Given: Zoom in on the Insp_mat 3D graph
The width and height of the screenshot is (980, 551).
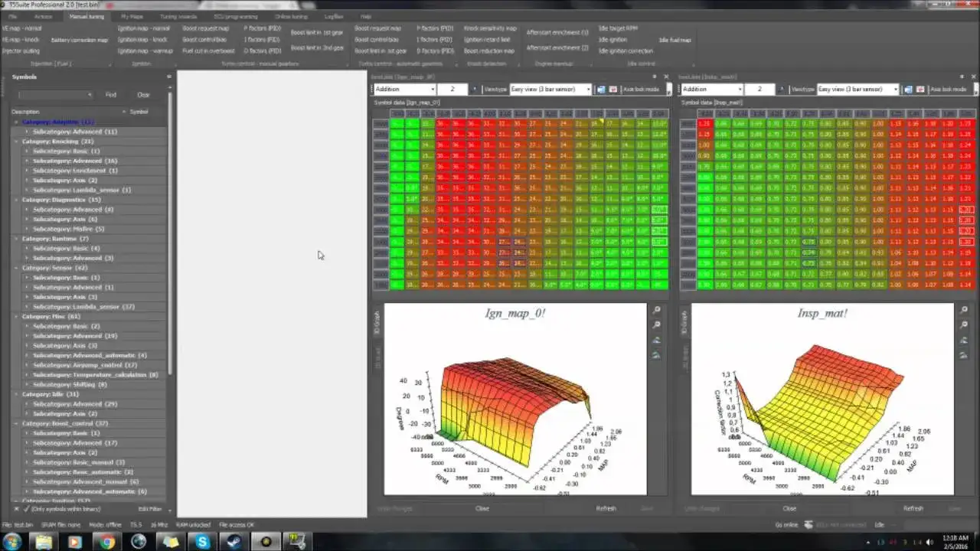Looking at the screenshot, I should [x=964, y=310].
